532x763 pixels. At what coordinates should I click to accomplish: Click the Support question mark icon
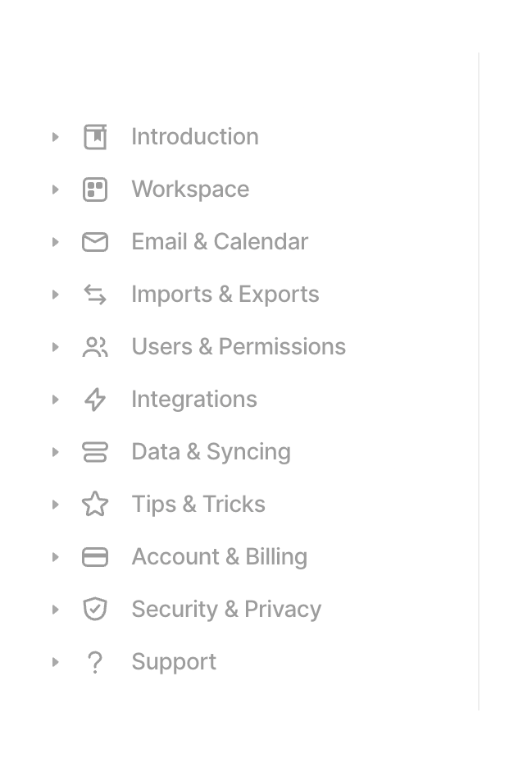click(95, 661)
